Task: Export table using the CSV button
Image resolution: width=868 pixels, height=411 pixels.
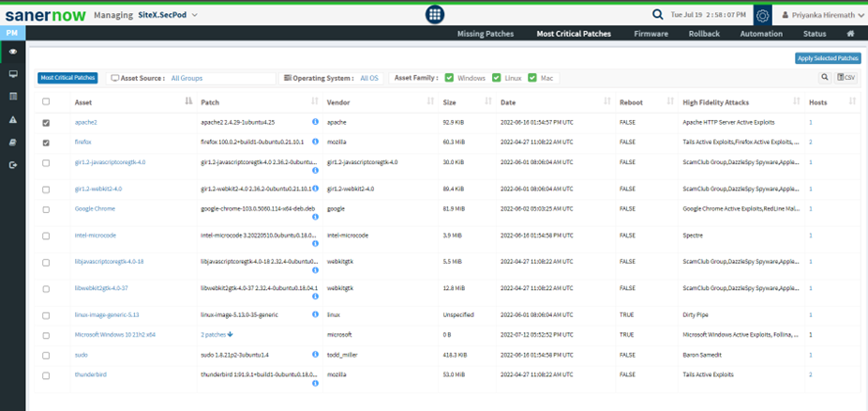Action: [x=846, y=78]
